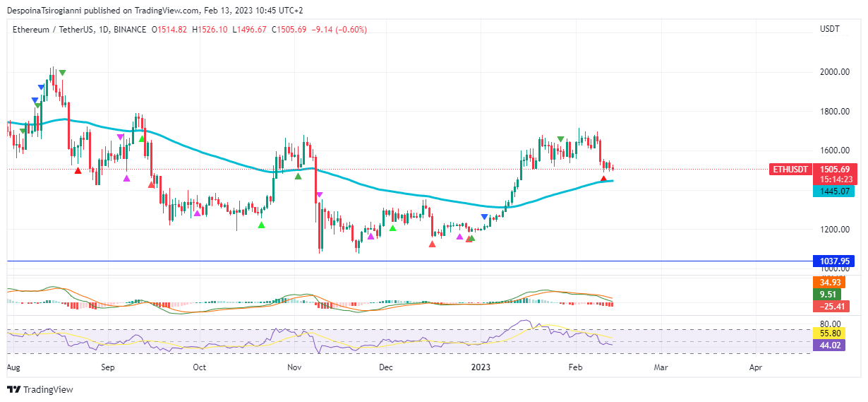This screenshot has height=402, width=868.
Task: Click the green down-triangle marker in late January
Action: (x=560, y=139)
